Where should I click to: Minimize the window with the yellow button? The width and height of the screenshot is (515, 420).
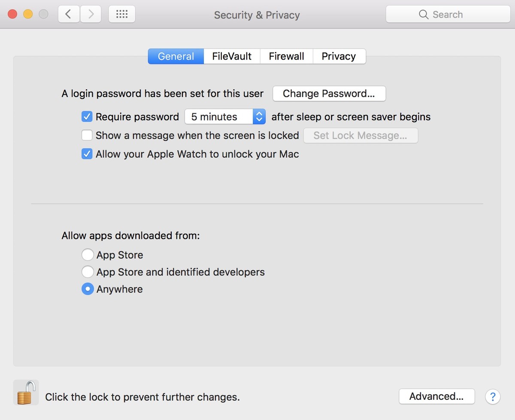click(28, 15)
